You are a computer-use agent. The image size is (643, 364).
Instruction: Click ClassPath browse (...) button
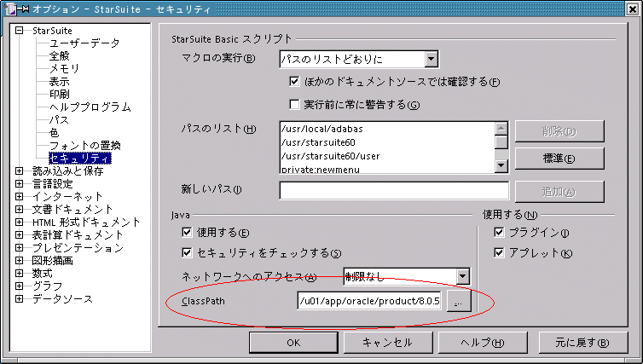point(459,302)
